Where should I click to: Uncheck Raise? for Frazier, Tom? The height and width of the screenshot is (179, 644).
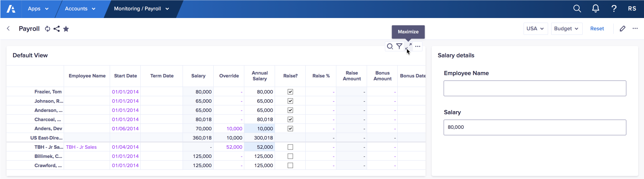pyautogui.click(x=290, y=92)
